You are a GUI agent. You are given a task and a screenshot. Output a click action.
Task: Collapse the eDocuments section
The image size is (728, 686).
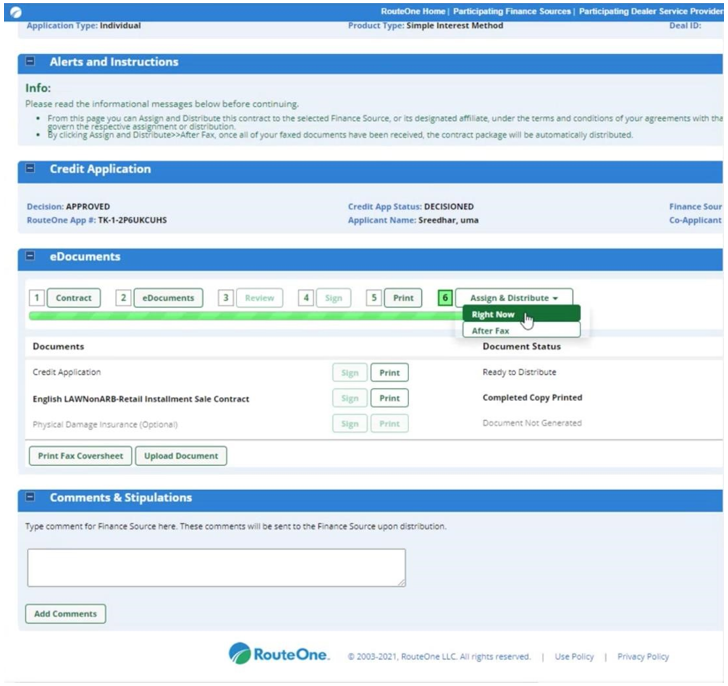pyautogui.click(x=30, y=256)
